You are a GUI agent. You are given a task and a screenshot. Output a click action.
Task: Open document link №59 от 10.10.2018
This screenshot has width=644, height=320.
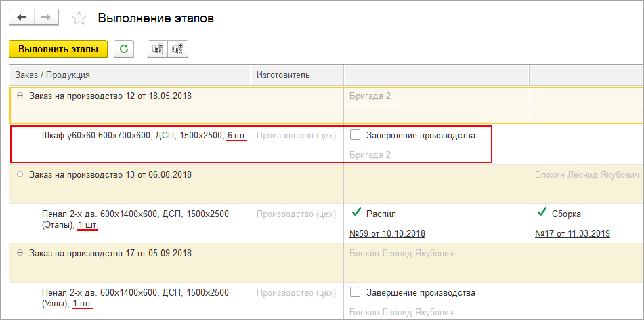(387, 233)
